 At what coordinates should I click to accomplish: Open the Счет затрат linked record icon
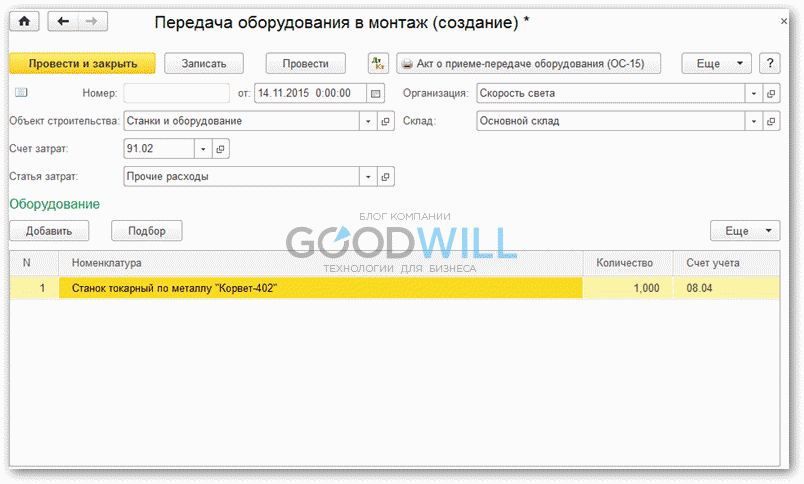pos(221,149)
